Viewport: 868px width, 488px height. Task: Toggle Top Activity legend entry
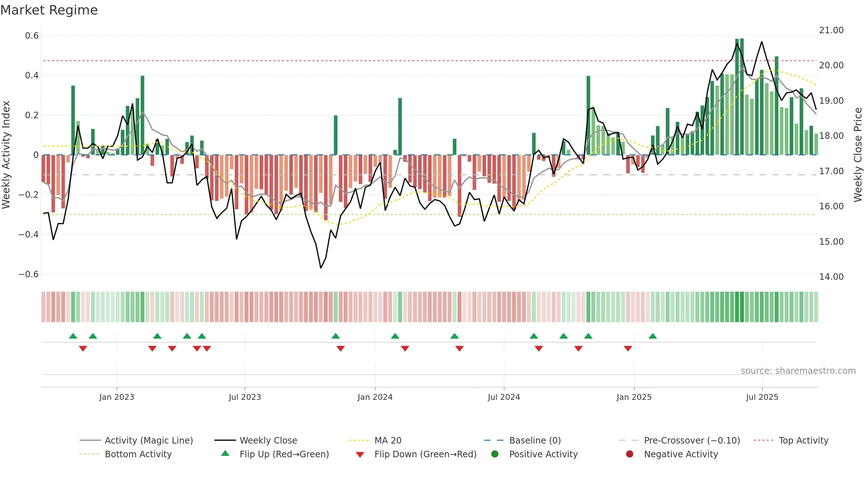(x=791, y=440)
